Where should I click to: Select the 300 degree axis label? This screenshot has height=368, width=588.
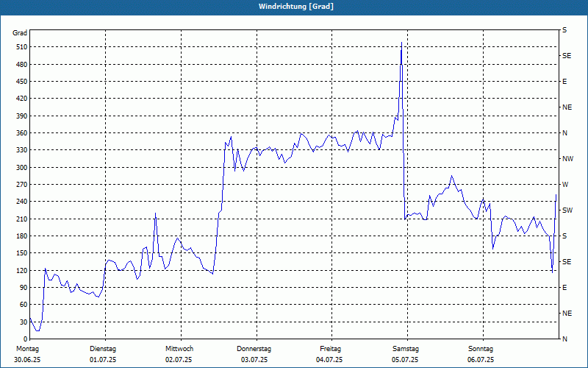click(x=22, y=168)
